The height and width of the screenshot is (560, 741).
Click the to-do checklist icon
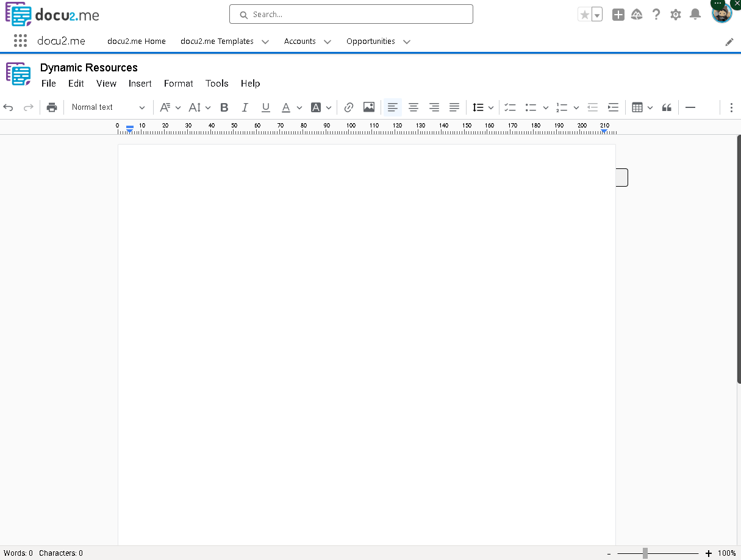(510, 107)
